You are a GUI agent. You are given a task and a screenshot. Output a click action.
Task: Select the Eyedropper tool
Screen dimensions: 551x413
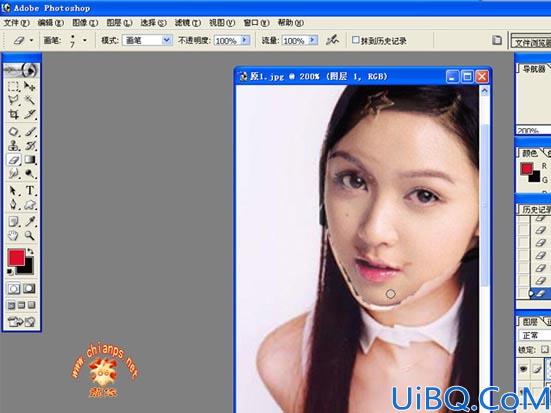pos(30,221)
